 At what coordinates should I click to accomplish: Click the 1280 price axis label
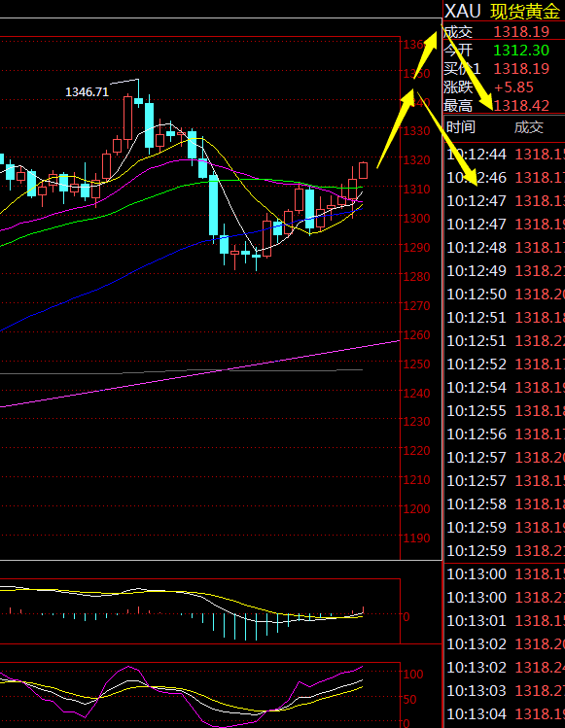[x=417, y=276]
